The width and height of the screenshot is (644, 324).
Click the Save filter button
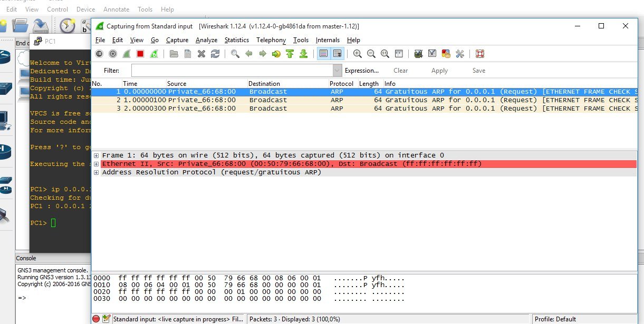tap(479, 71)
